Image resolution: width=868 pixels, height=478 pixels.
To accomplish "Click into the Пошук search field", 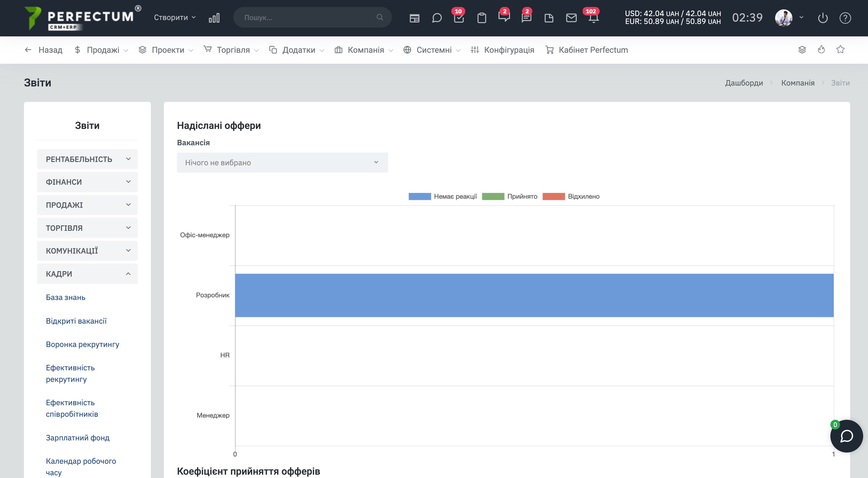I will pos(312,17).
